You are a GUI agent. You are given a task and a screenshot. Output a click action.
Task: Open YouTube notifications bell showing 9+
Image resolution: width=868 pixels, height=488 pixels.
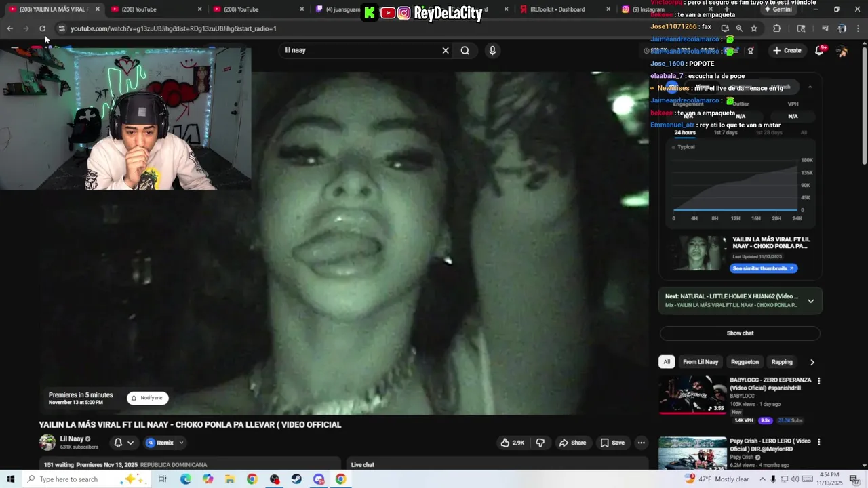tap(819, 51)
